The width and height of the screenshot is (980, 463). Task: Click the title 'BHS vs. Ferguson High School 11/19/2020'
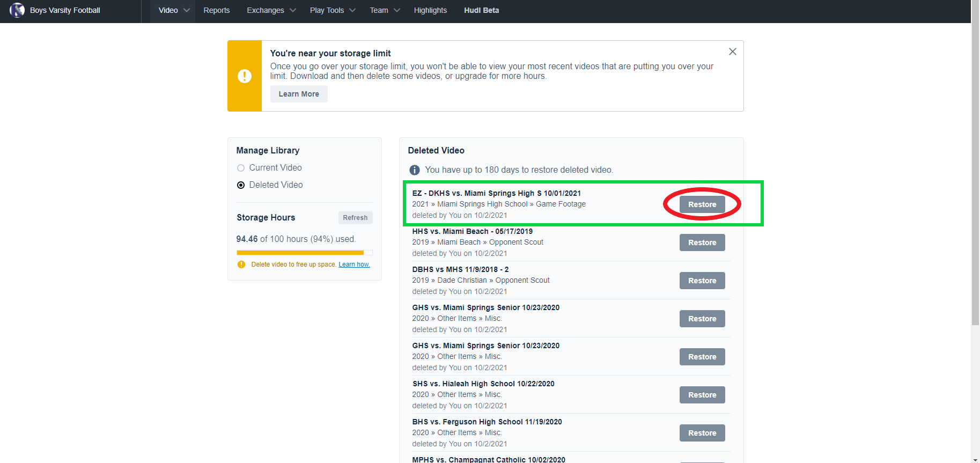point(487,422)
